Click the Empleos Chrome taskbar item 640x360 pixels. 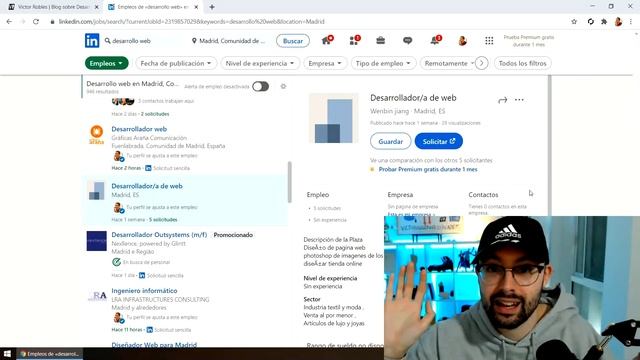click(x=50, y=354)
